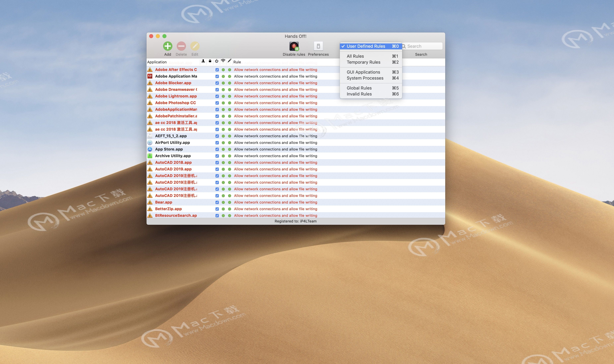Select the Adobe Dreamweaver row
Screen dimensions: 614x364
tap(296, 90)
